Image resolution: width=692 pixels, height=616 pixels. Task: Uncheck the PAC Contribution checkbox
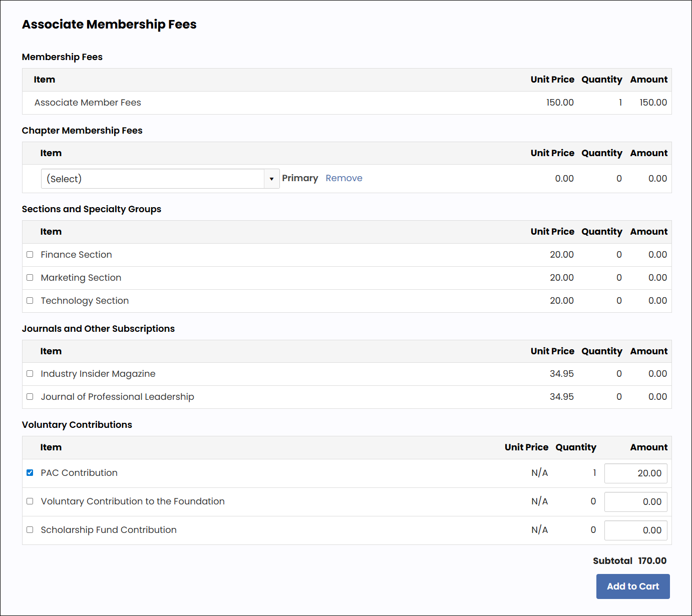tap(30, 473)
